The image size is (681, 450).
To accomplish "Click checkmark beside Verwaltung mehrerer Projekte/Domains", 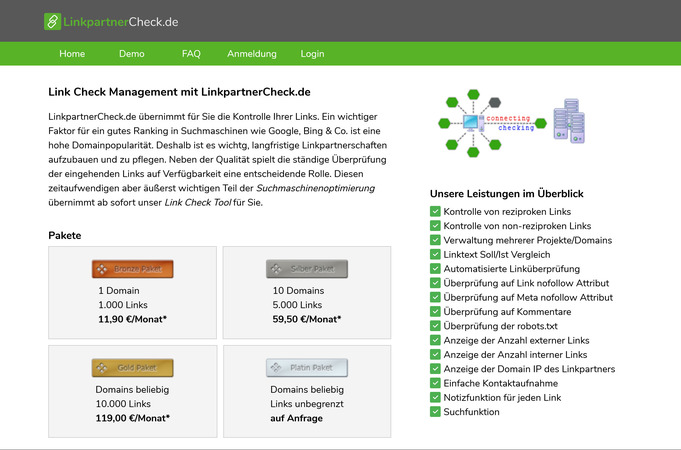I will pyautogui.click(x=435, y=240).
